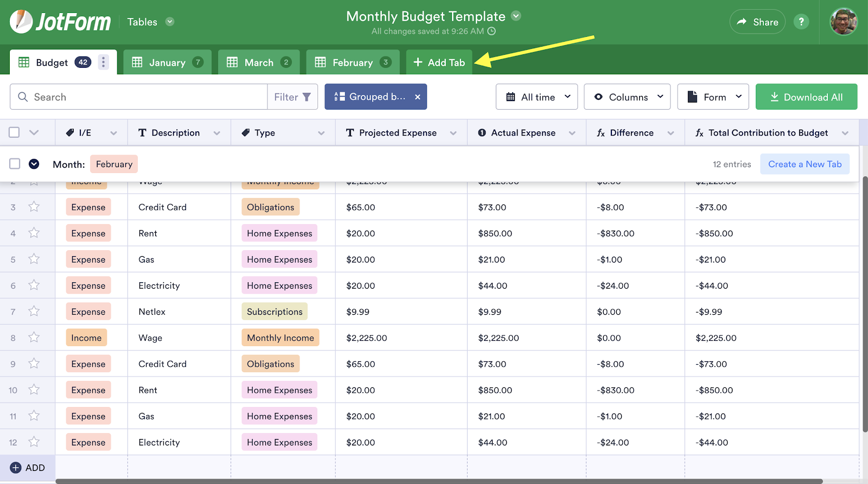Star row 7 Netlex entry
Viewport: 868px width, 484px height.
[x=34, y=311]
